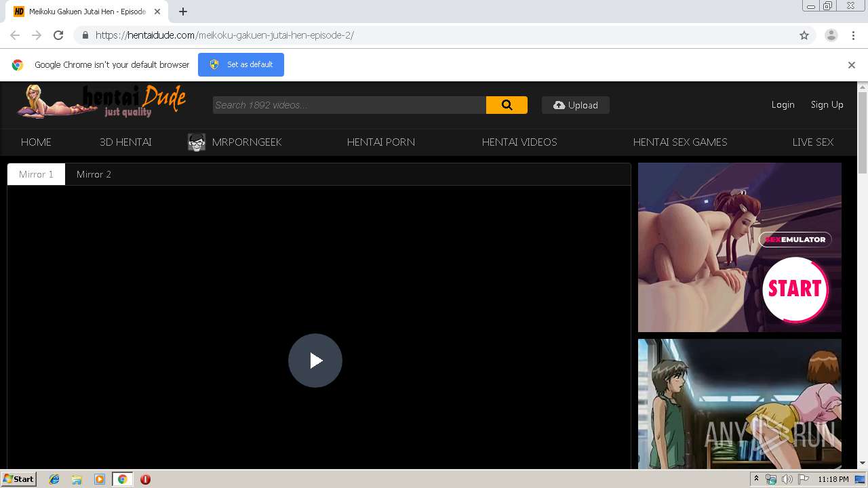Click the Show desktop tray button
The image size is (868, 488).
point(861,479)
